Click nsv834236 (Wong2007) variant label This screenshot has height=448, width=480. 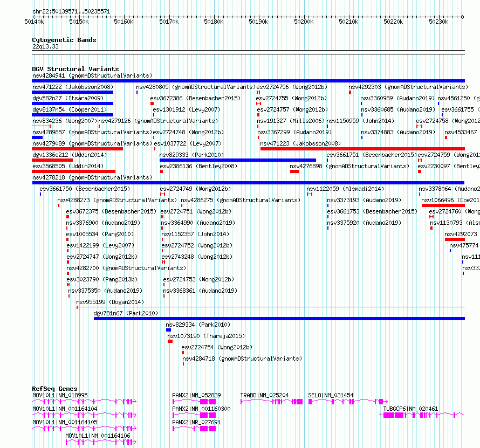coord(65,121)
